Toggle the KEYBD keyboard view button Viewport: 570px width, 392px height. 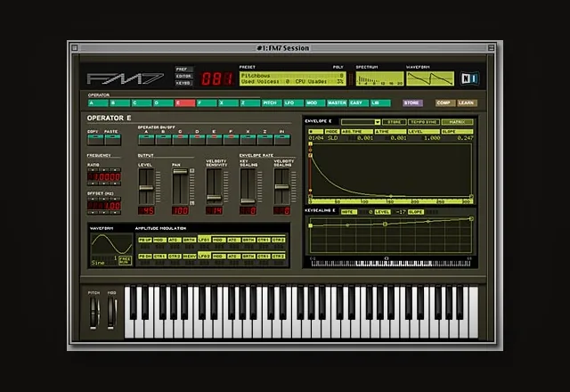click(183, 83)
